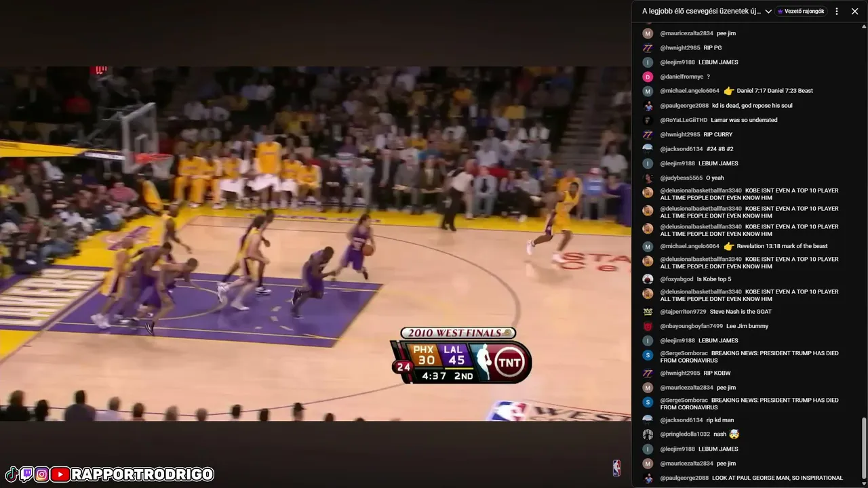Open the @RoYaLLeGiiTHD username link

click(684, 120)
